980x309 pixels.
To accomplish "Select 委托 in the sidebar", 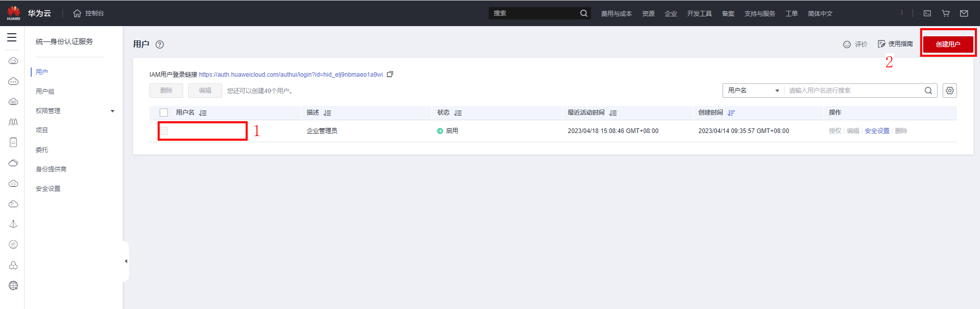I will 42,150.
